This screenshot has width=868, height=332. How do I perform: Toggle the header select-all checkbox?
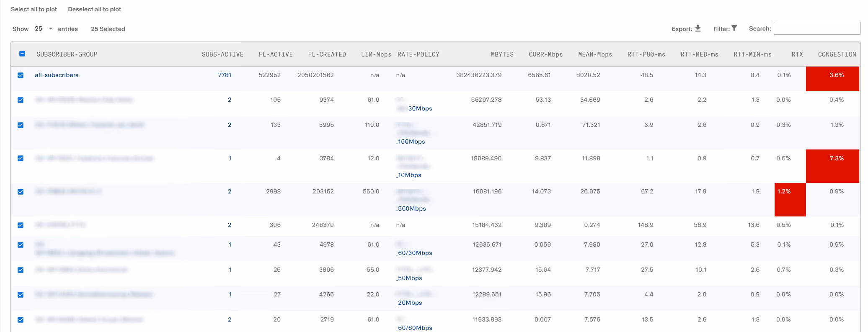click(22, 54)
